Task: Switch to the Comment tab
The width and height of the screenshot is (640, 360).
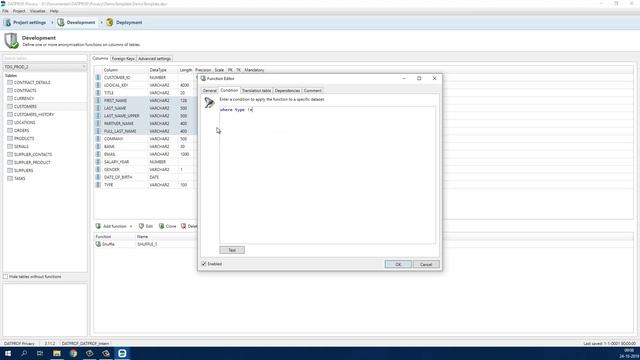Action: click(x=313, y=91)
